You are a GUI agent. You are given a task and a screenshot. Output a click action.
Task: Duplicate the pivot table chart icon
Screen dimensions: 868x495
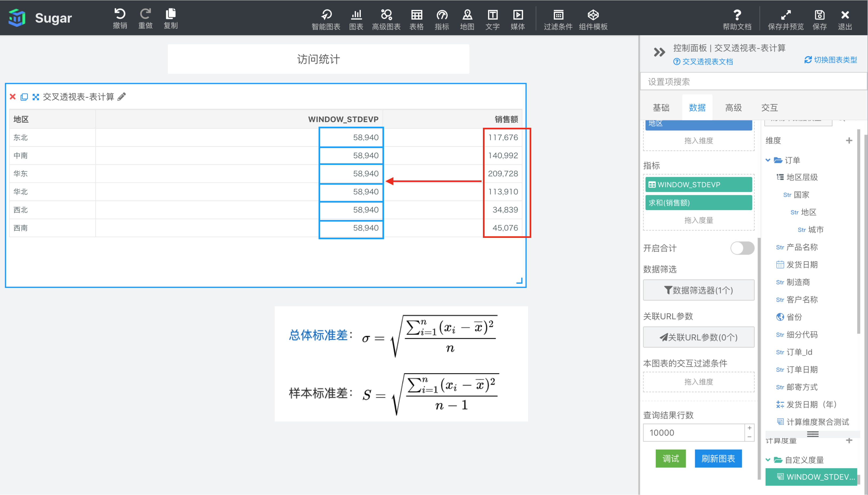point(24,97)
